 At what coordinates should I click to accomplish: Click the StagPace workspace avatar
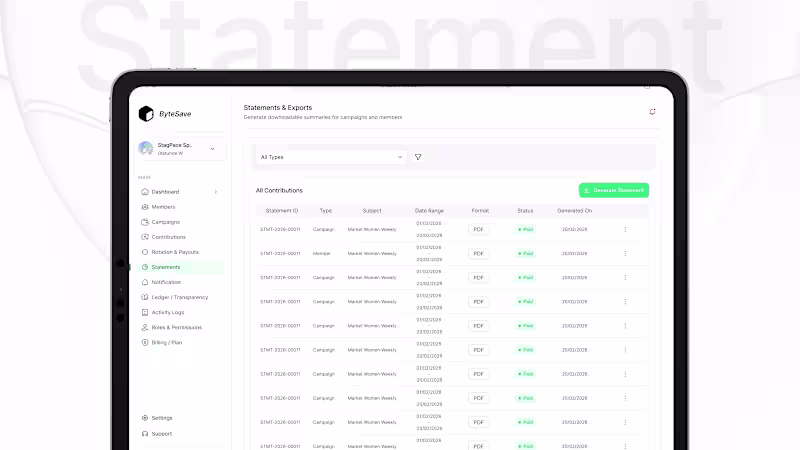145,148
